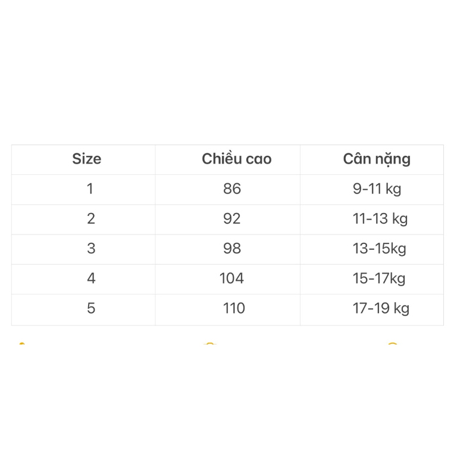The image size is (476, 476).
Task: Click the height value 92
Action: pos(232,218)
